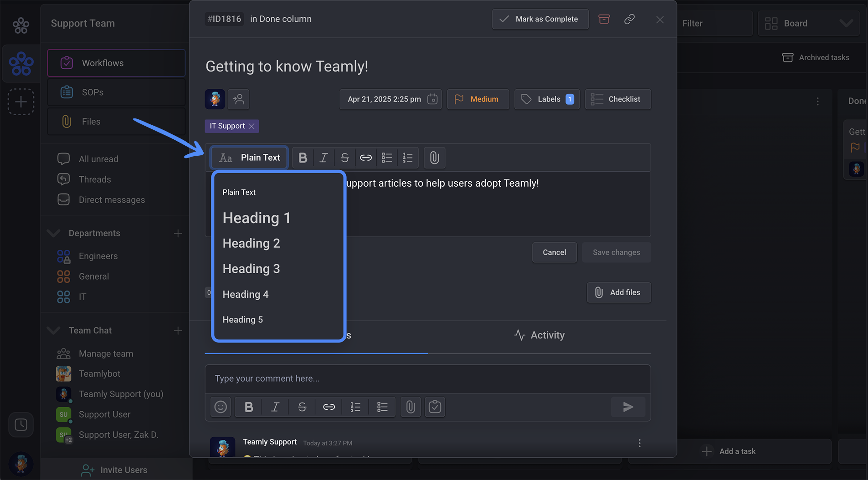This screenshot has height=480, width=868.
Task: Collapse the Team Chat section chevron
Action: [x=54, y=331]
